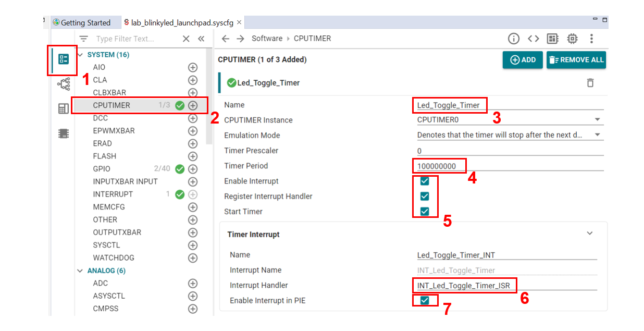
Task: Uncheck the Start Timer checkbox
Action: coord(425,212)
